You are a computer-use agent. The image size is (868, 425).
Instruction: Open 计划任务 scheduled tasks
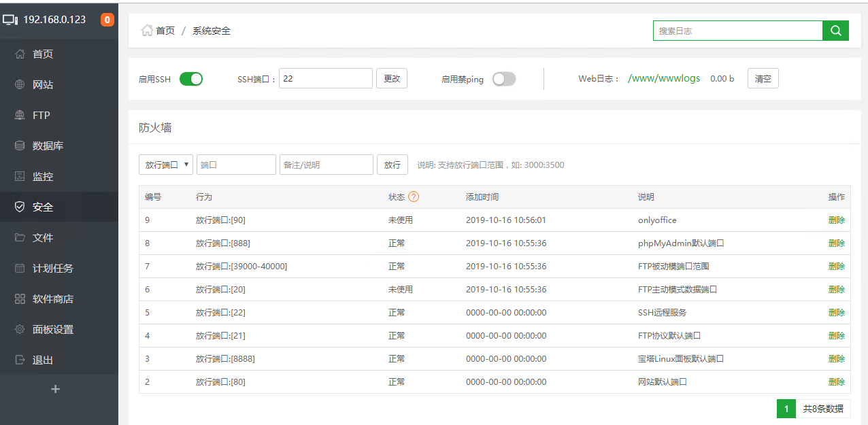49,268
